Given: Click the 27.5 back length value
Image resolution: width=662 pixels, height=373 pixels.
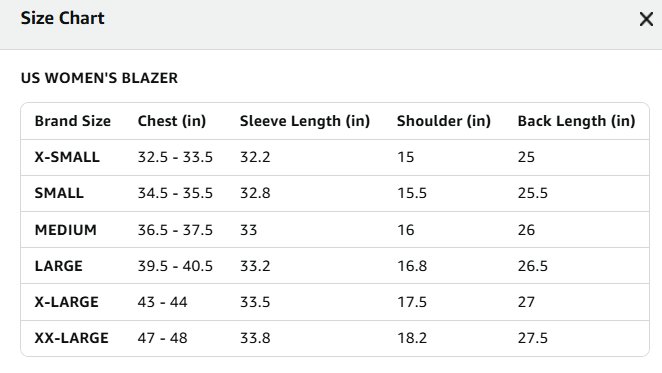Looking at the screenshot, I should [x=533, y=338].
